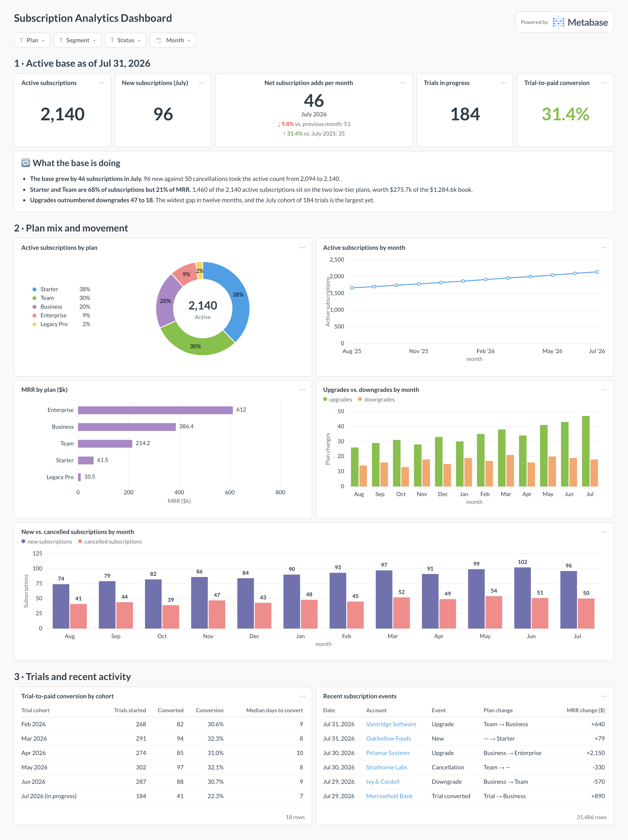Open Net subscription adds card ellipsis menu
This screenshot has height=840, width=628.
tap(403, 83)
